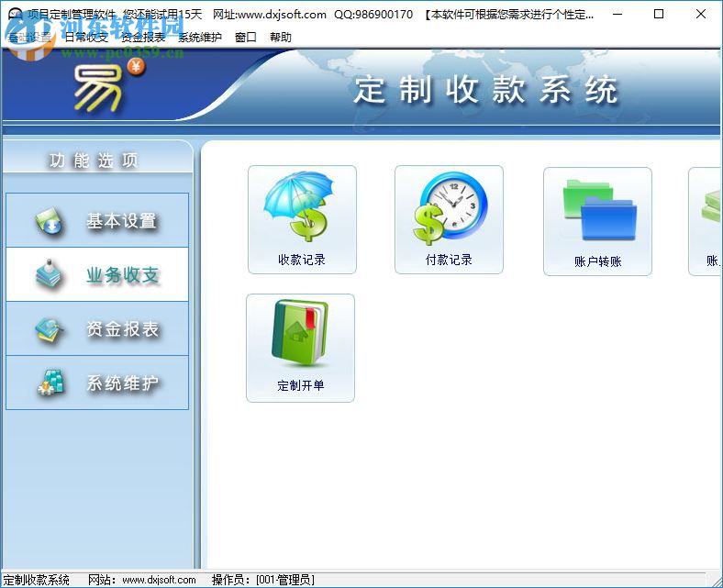This screenshot has width=723, height=588.
Task: Click the 资金报表 sidebar icon
Action: coord(48,329)
